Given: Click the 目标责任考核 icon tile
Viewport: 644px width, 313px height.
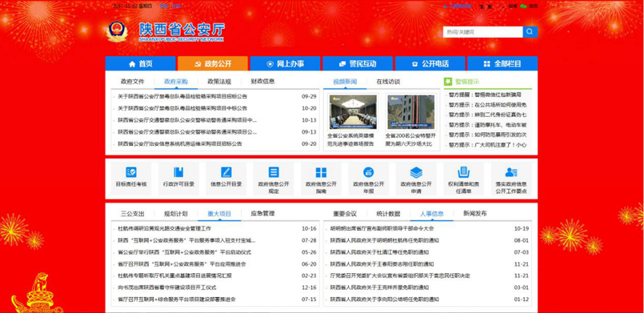Looking at the screenshot, I should 131,173.
